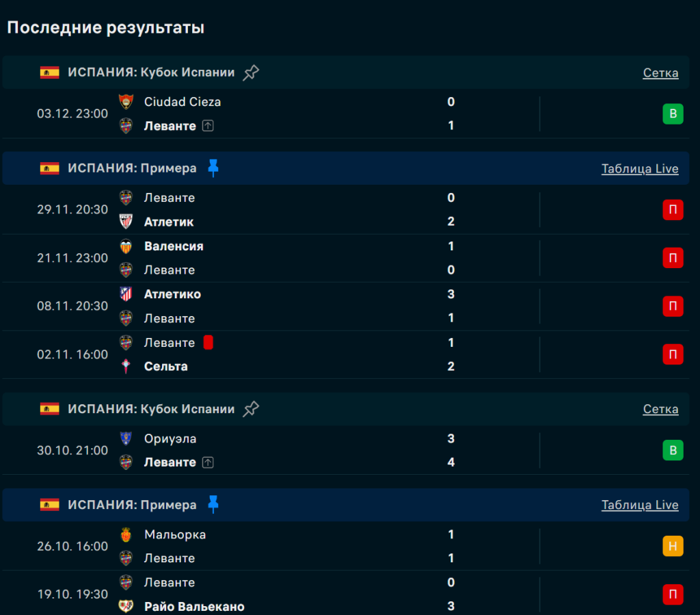700x615 pixels.
Task: Open Сетка link in second cup section
Action: [660, 410]
